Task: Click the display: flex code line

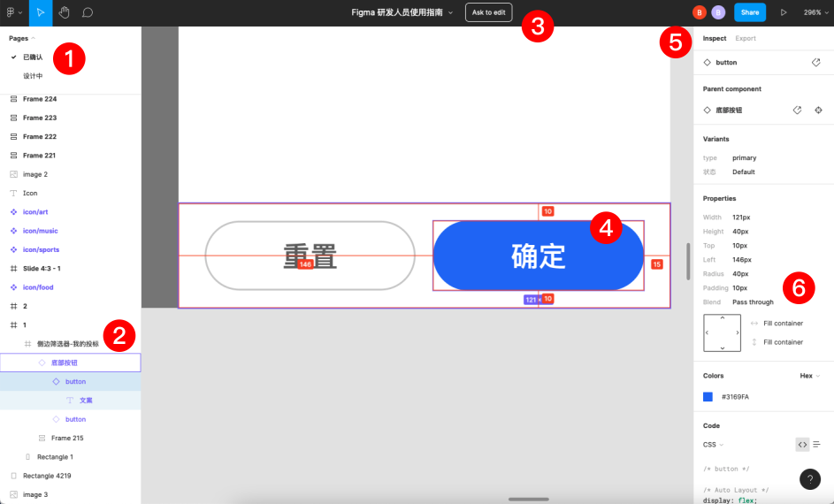Action: tap(730, 500)
